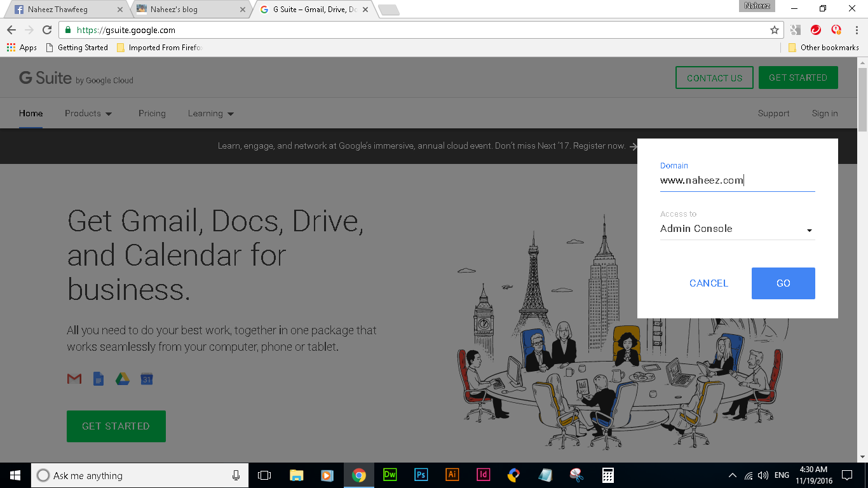Click the CONTACT US button
868x488 pixels.
point(714,78)
